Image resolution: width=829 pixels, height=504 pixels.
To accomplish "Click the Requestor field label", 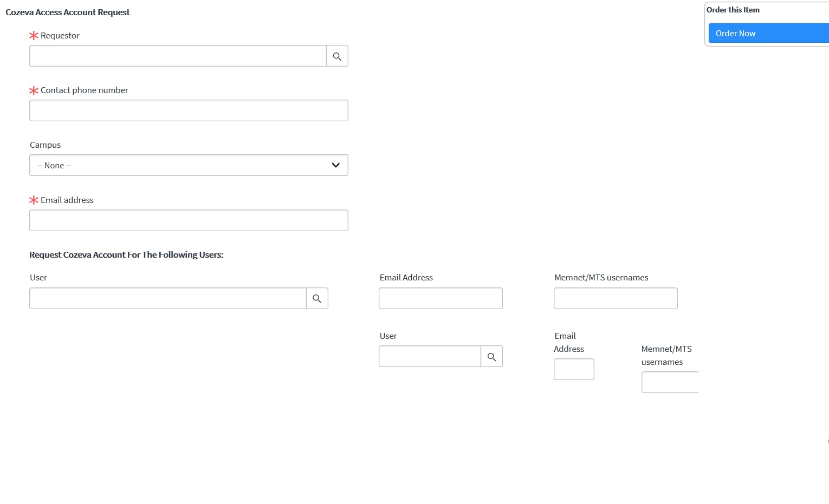I will (x=60, y=36).
